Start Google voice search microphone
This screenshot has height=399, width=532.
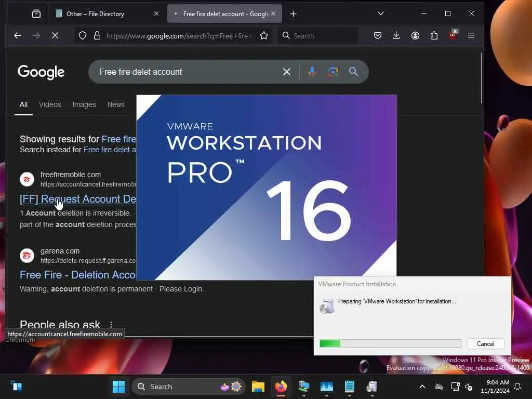[312, 72]
